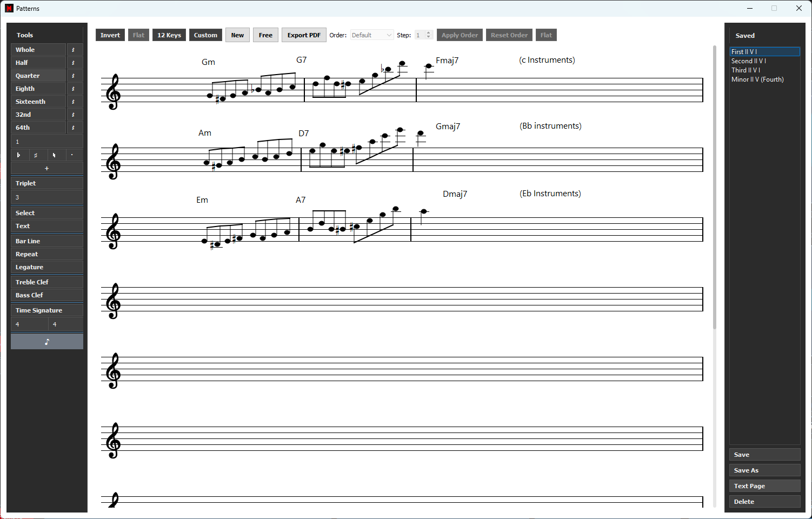
Task: Select the rest icon beside Eighth
Action: pyautogui.click(x=74, y=89)
